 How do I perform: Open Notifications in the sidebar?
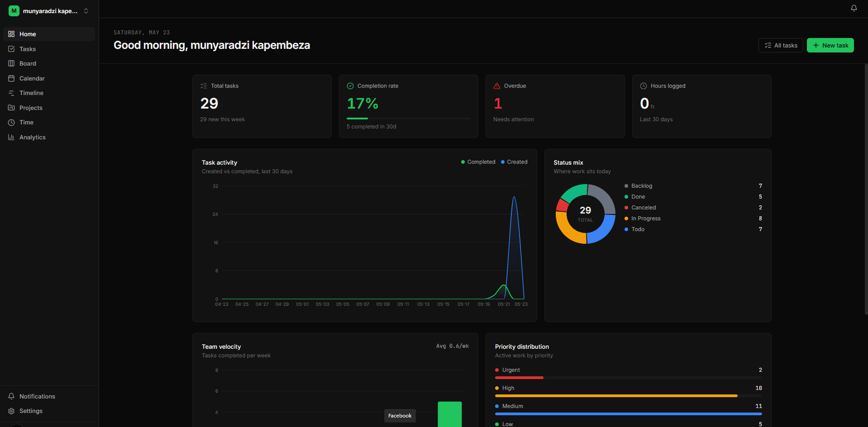click(x=49, y=396)
